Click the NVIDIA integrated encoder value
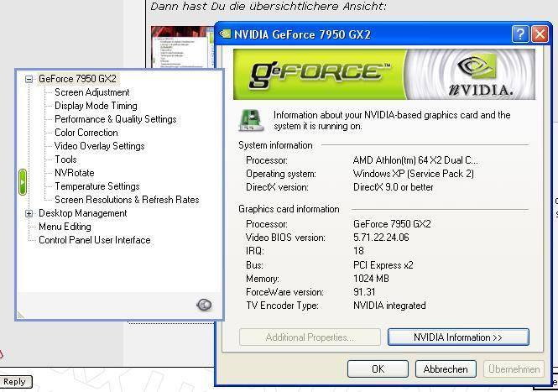 point(389,306)
